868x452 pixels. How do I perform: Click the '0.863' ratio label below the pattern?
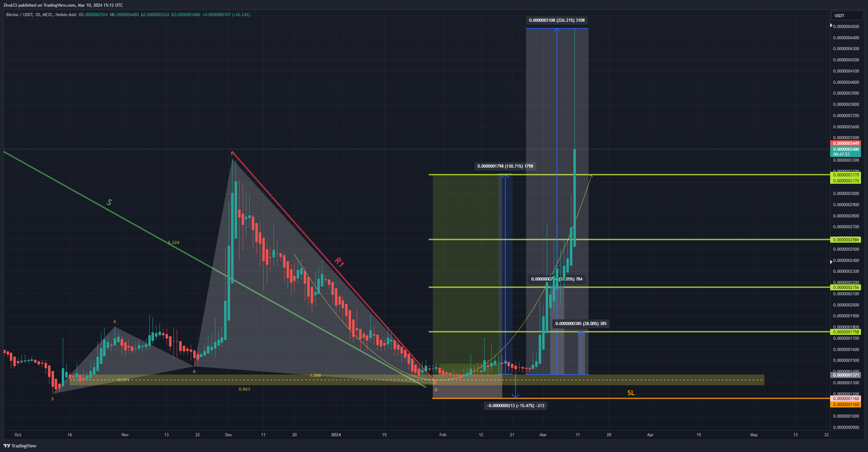[x=244, y=389]
